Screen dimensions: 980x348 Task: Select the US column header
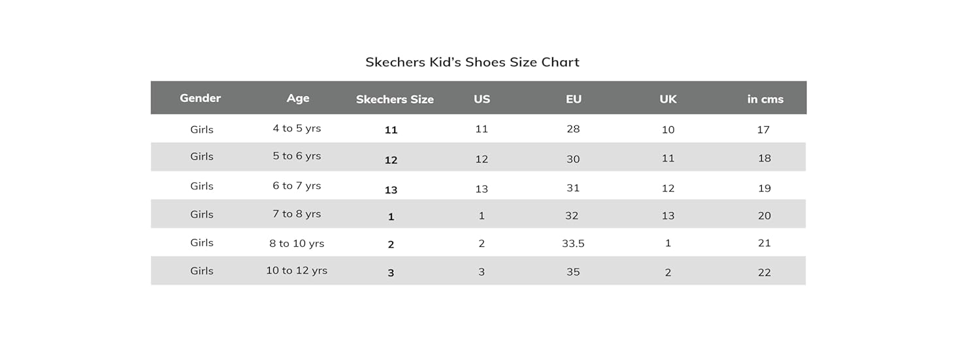pos(482,99)
